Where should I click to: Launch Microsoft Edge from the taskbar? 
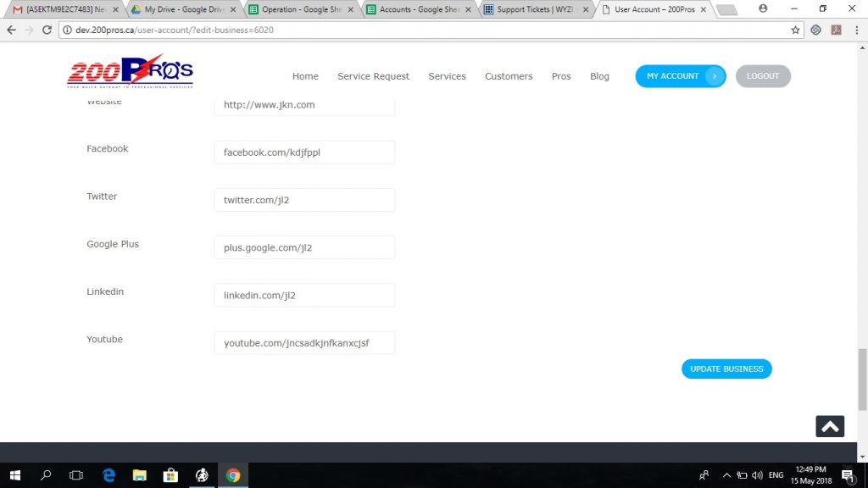coord(108,475)
